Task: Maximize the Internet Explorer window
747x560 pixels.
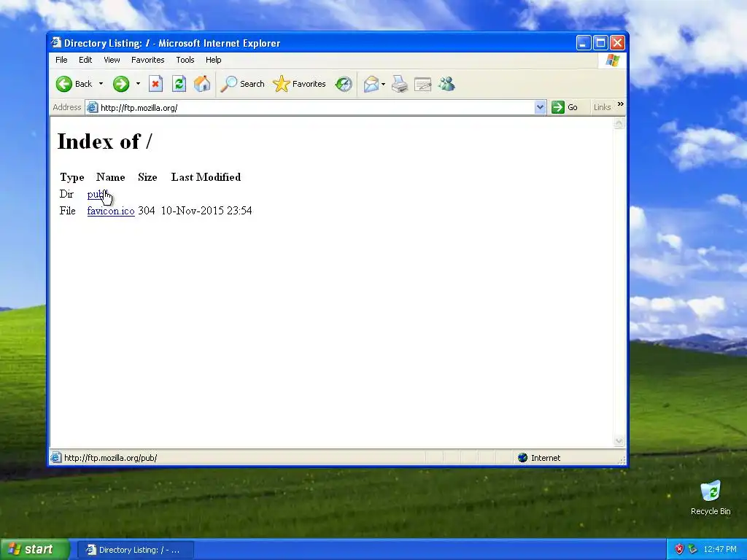Action: (x=601, y=43)
